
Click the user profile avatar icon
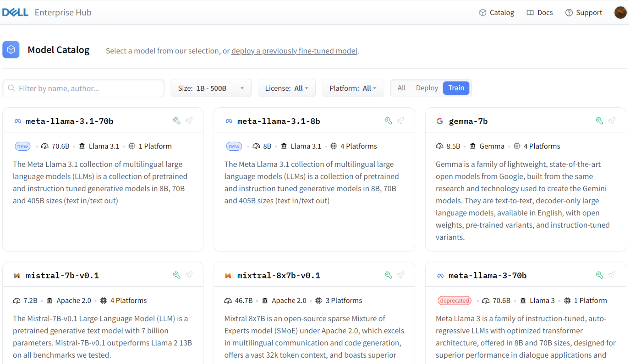click(x=620, y=12)
